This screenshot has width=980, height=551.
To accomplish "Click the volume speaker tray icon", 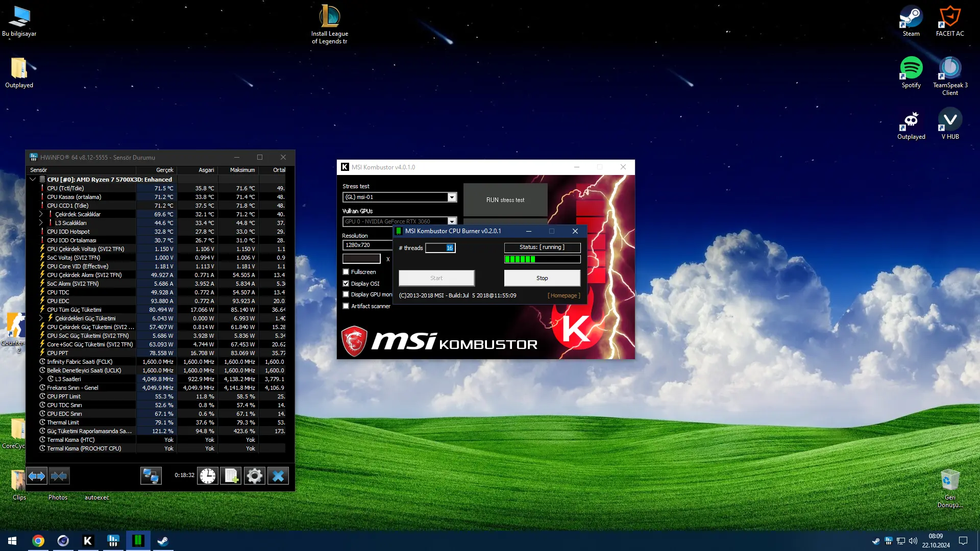I will [913, 541].
